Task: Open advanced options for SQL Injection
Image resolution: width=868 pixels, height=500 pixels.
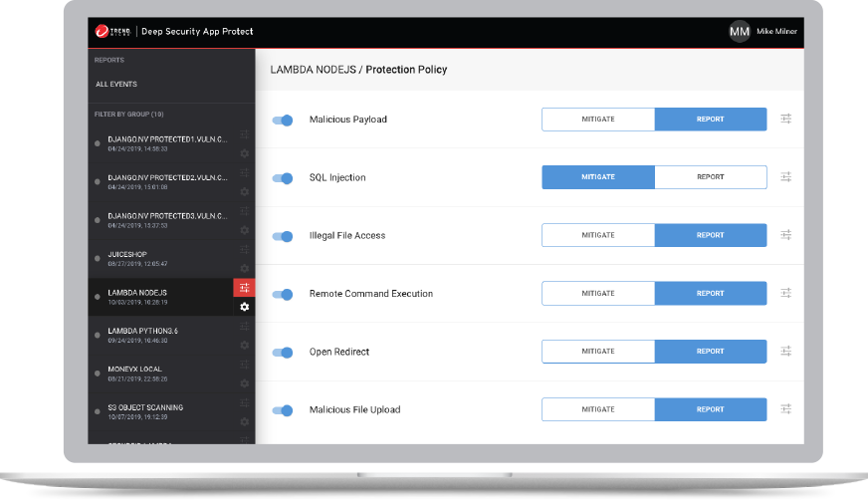Action: tap(785, 176)
